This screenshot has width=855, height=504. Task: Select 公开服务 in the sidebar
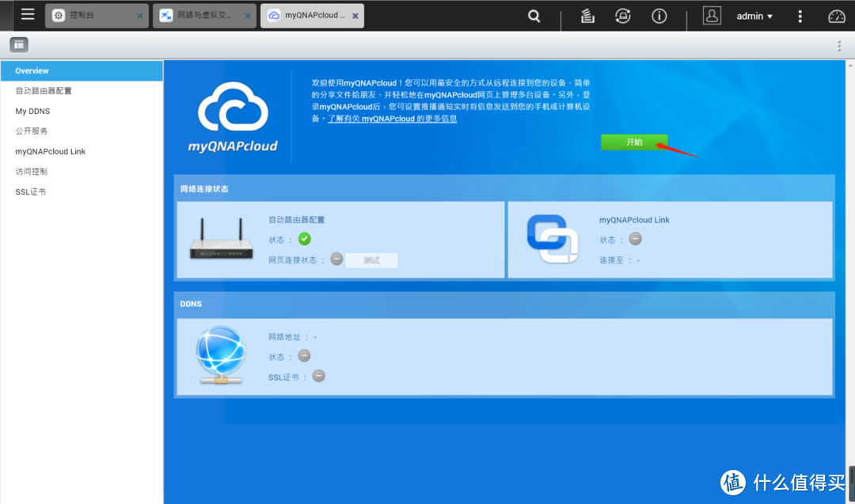click(x=82, y=131)
